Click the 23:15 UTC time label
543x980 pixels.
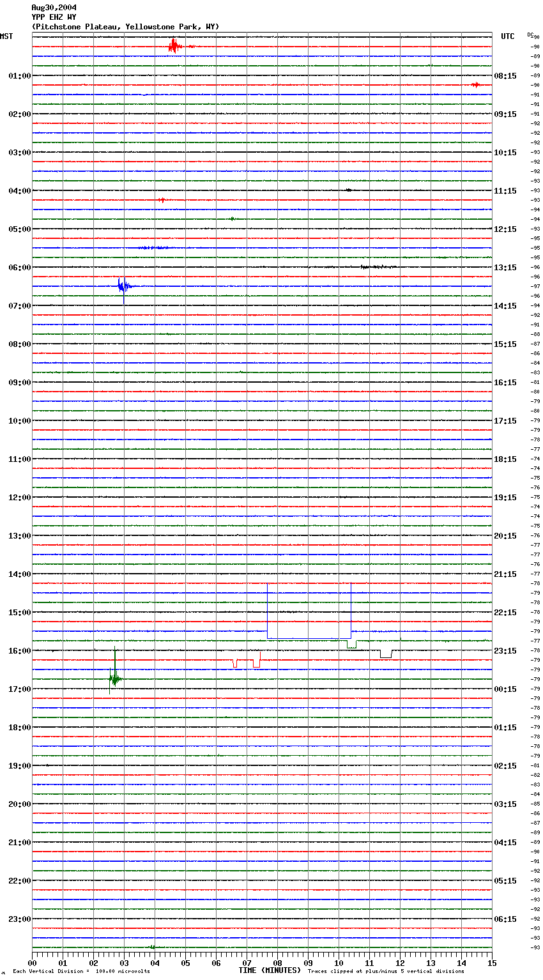505,651
